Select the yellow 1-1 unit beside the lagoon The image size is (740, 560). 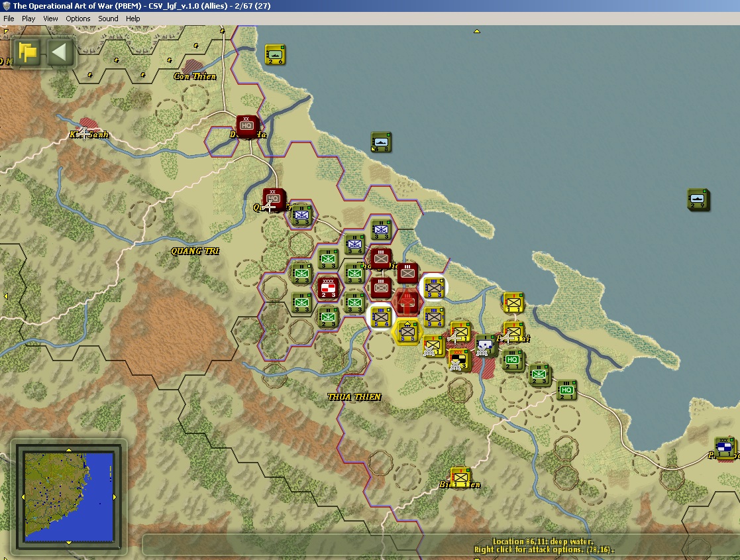click(x=513, y=303)
